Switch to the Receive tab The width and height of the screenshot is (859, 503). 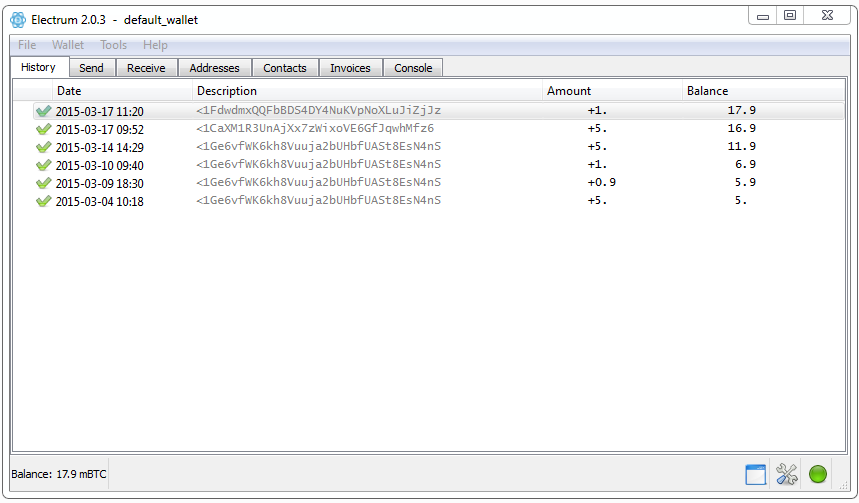coord(146,68)
